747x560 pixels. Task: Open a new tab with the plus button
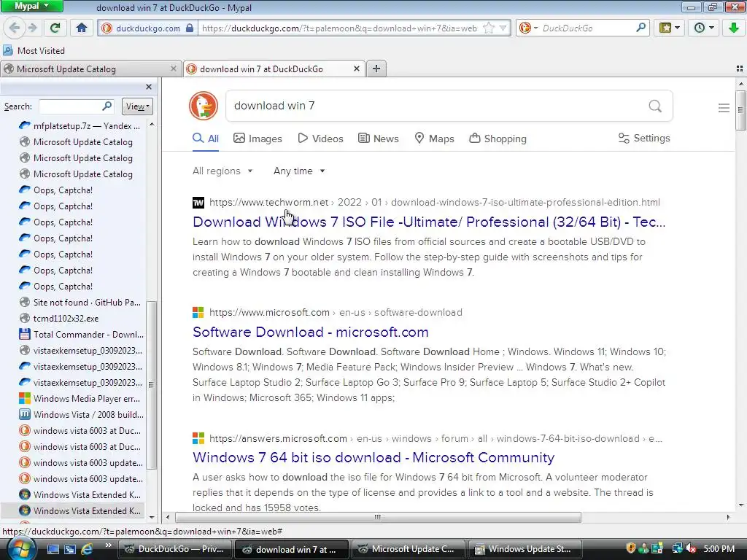(376, 69)
